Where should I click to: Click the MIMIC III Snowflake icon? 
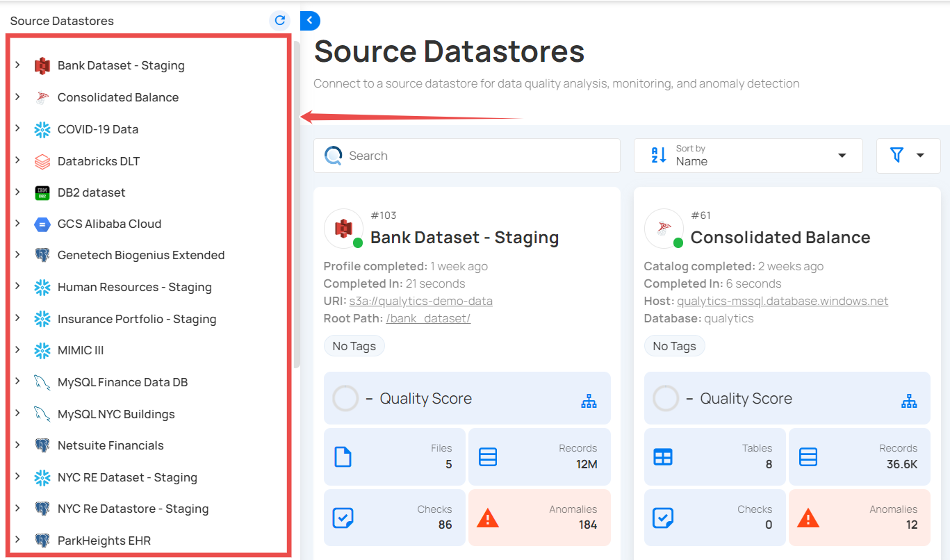point(42,351)
